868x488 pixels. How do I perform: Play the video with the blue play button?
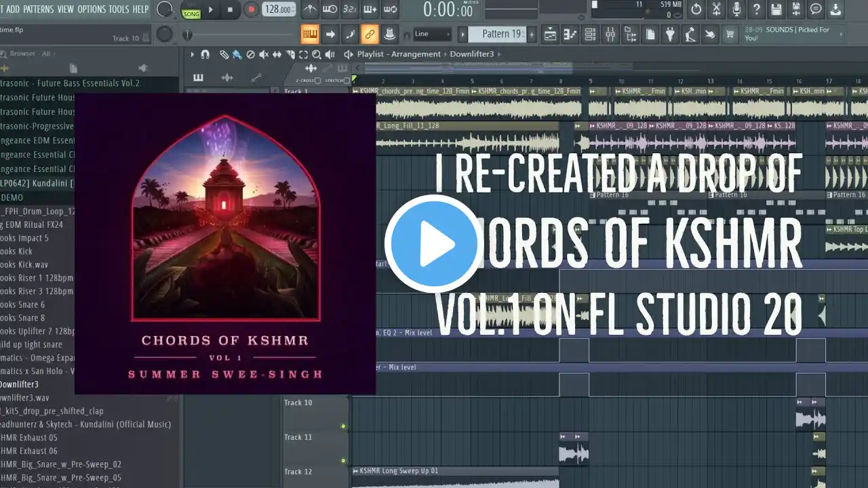[x=433, y=243]
